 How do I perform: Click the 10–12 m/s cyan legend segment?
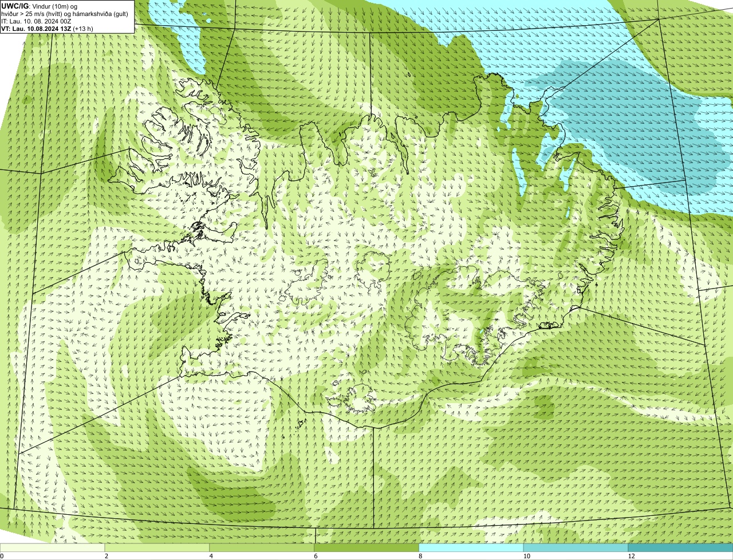click(576, 548)
